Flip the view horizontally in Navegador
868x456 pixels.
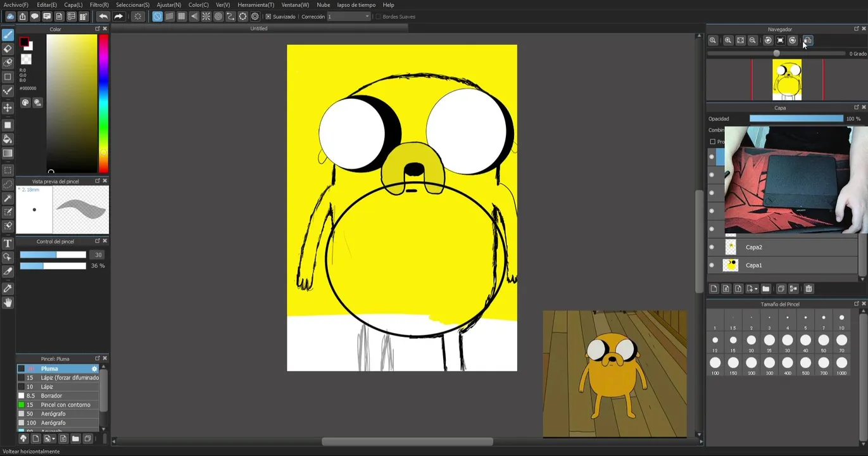point(807,41)
